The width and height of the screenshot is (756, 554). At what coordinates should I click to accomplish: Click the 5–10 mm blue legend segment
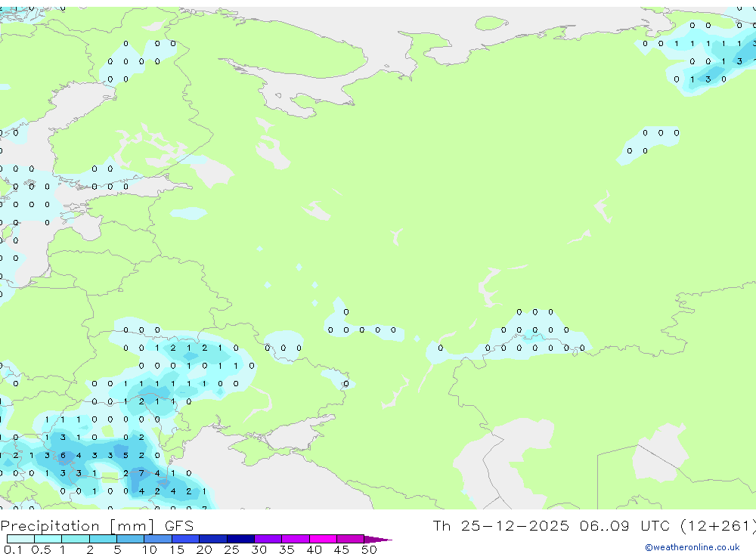(131, 539)
